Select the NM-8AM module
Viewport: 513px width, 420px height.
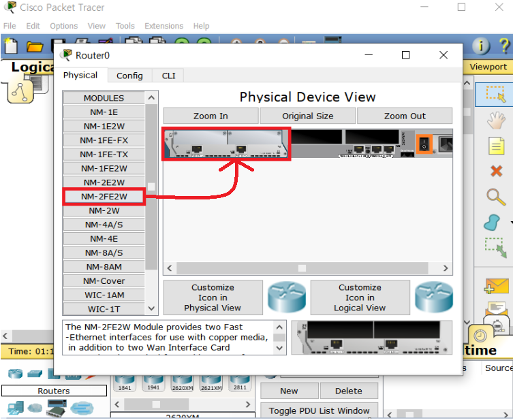[x=104, y=267]
